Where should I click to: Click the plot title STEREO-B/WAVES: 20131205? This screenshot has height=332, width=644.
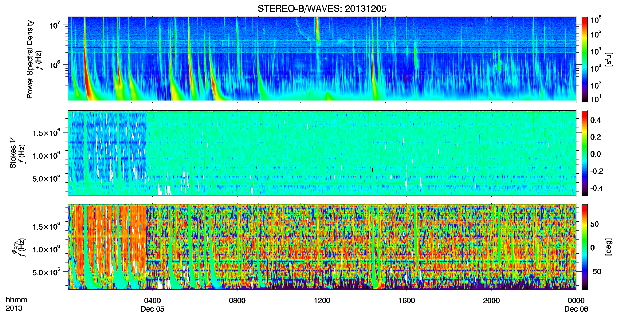coord(322,9)
